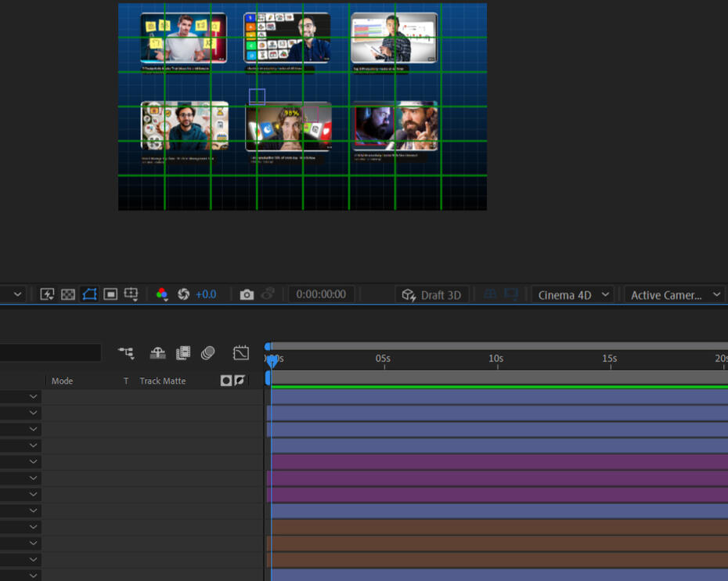Viewport: 728px width, 581px height.
Task: Adjust exposure value +0.0
Action: click(206, 294)
